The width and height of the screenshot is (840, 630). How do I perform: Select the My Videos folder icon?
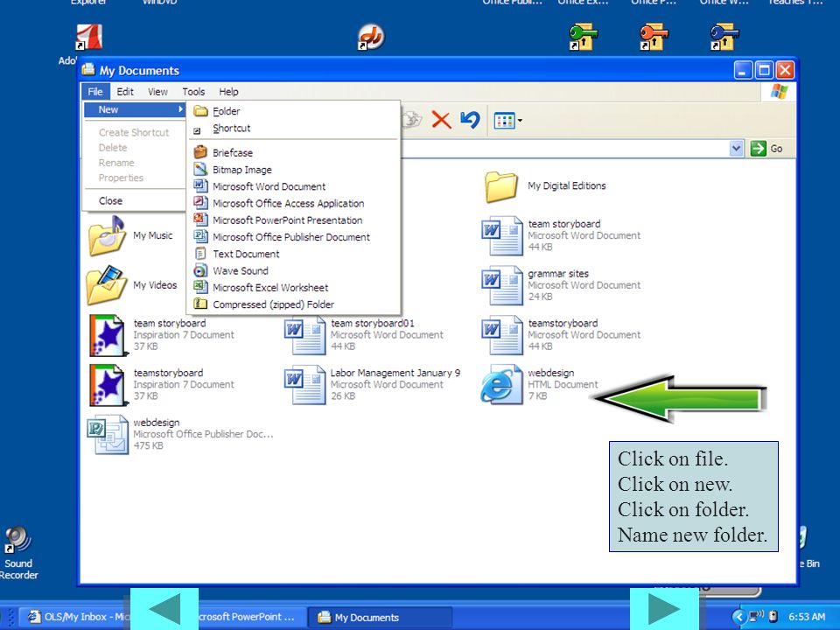[x=107, y=285]
